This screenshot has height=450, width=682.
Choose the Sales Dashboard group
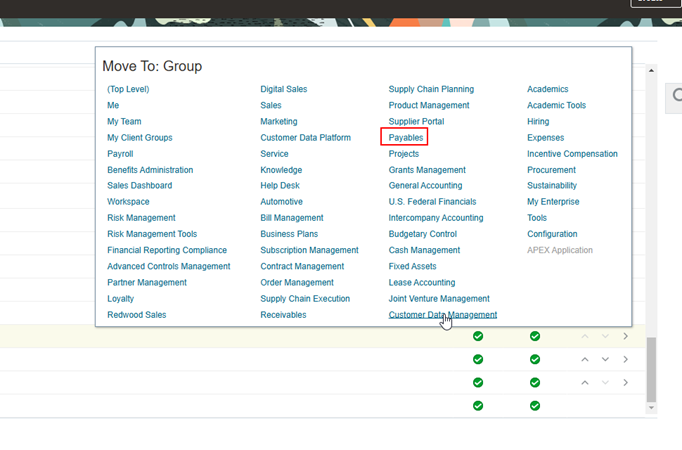point(140,186)
